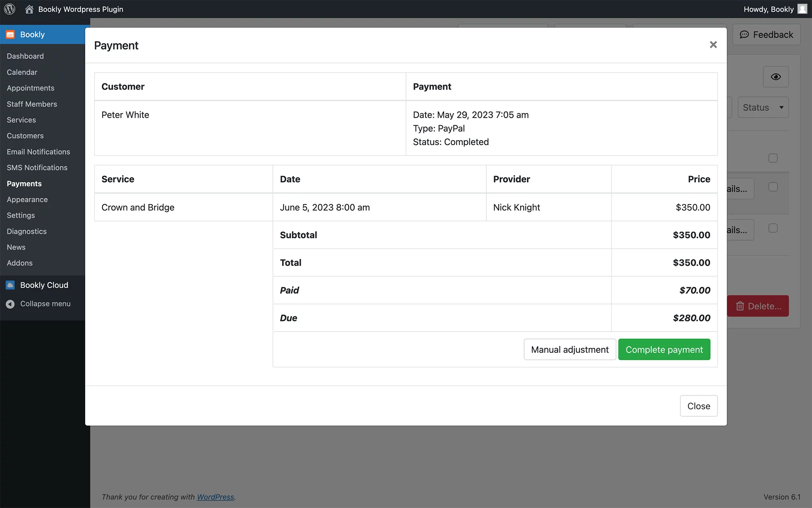This screenshot has width=812, height=508.
Task: Toggle the eye visibility button
Action: click(776, 77)
